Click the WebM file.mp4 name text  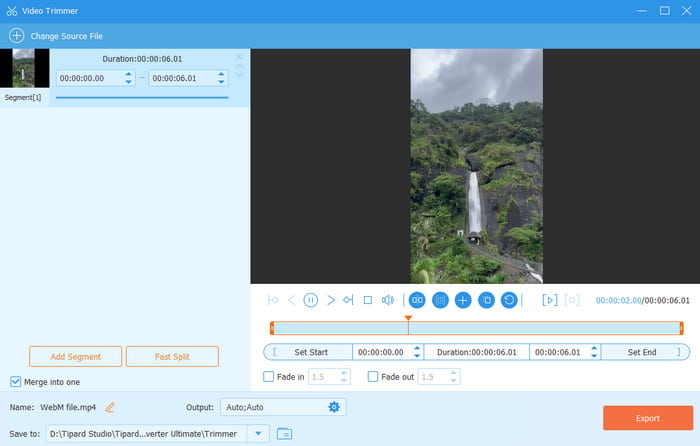68,407
